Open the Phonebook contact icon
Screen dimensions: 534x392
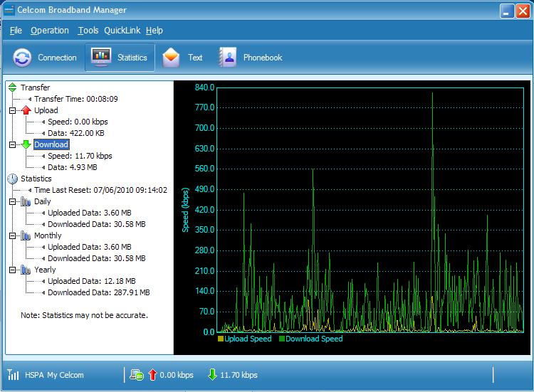[228, 57]
